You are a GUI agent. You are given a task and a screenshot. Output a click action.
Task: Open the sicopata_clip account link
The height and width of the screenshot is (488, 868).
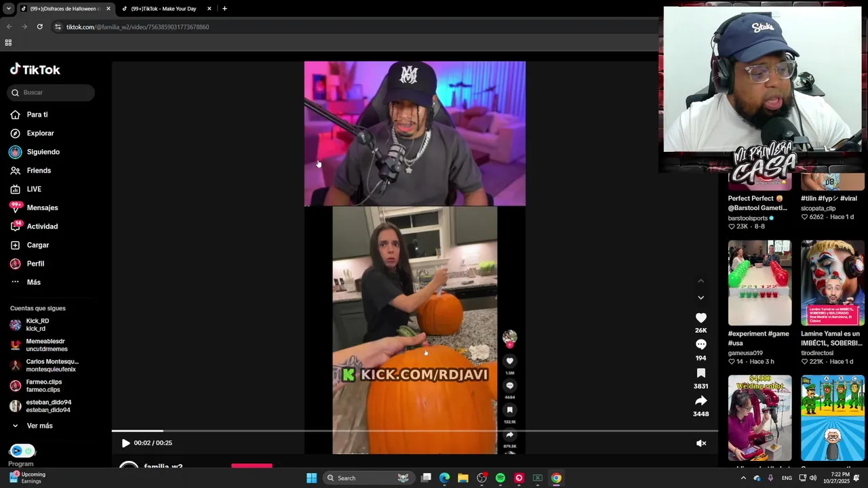[818, 209]
